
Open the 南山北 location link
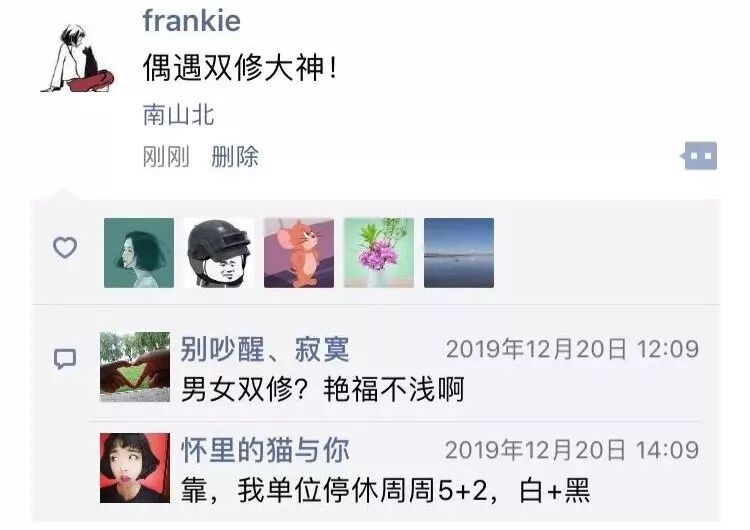(x=178, y=115)
